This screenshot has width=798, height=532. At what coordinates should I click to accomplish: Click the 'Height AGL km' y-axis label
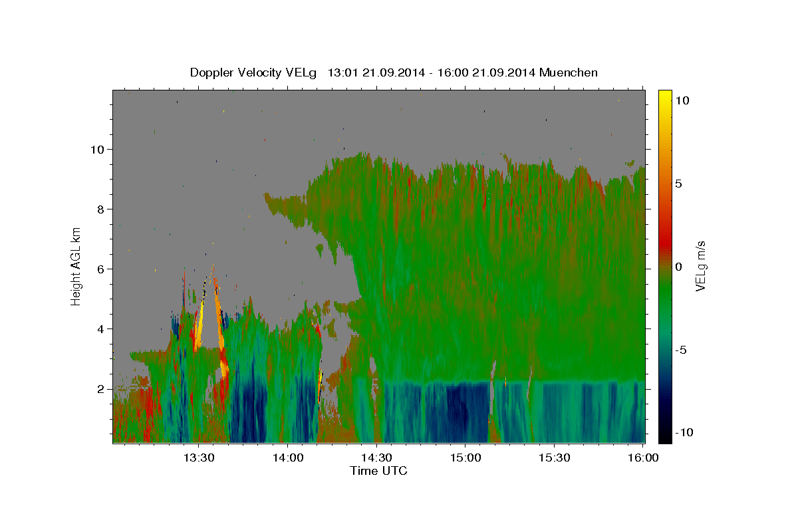pos(76,265)
